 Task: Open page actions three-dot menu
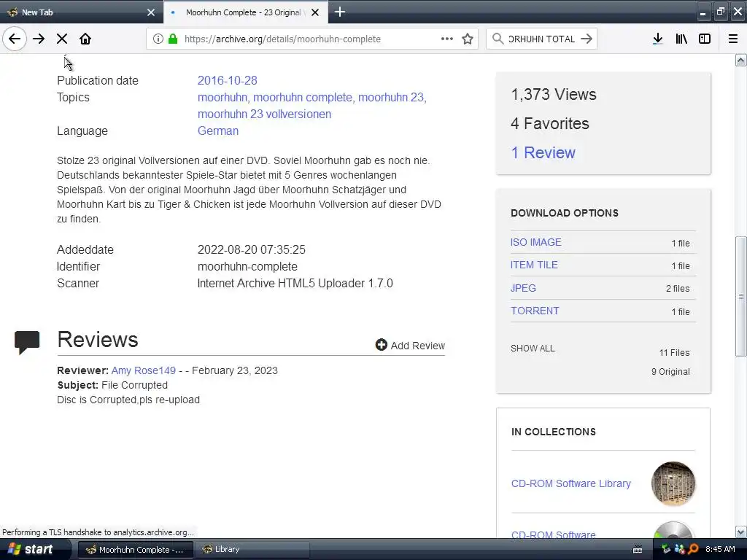tap(447, 39)
